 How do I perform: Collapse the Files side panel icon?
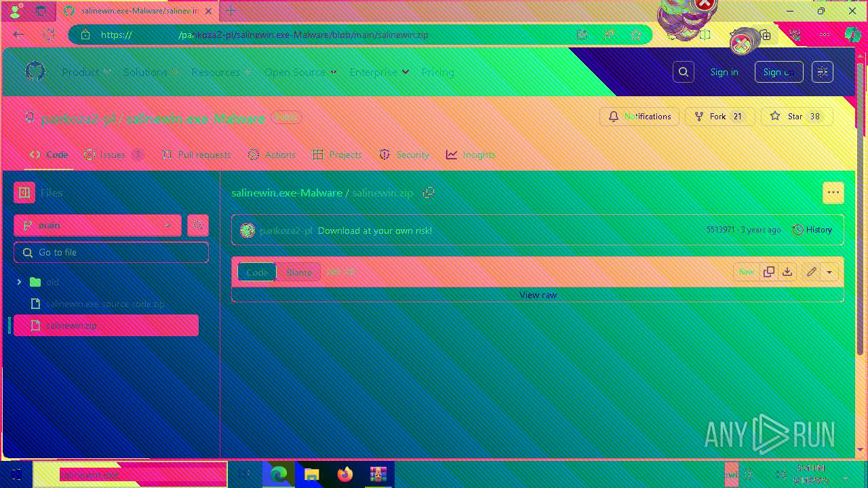pos(24,192)
